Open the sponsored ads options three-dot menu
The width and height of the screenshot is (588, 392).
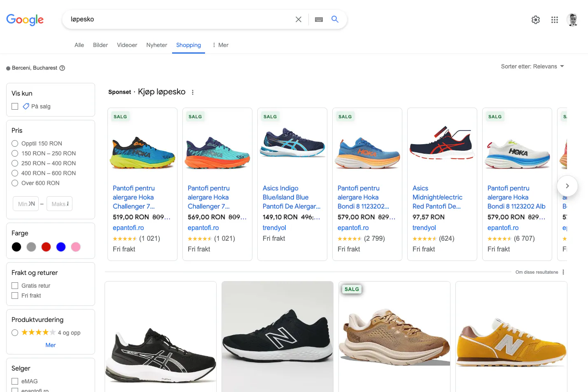[x=193, y=92]
